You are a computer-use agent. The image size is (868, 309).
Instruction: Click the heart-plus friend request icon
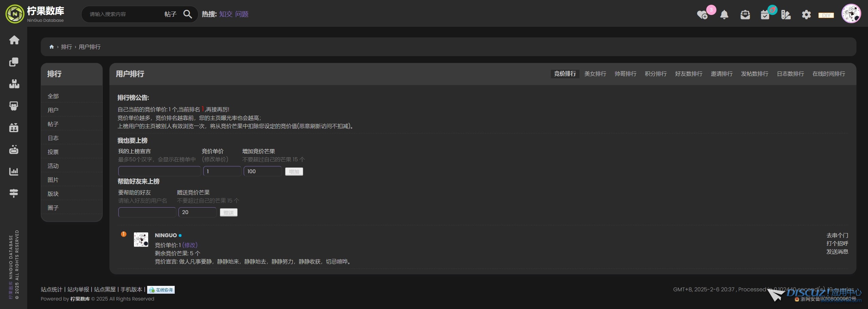(x=702, y=15)
